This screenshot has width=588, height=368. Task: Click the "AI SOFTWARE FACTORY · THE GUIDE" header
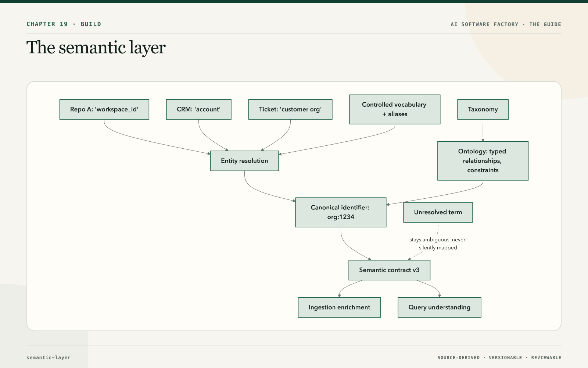tap(506, 24)
